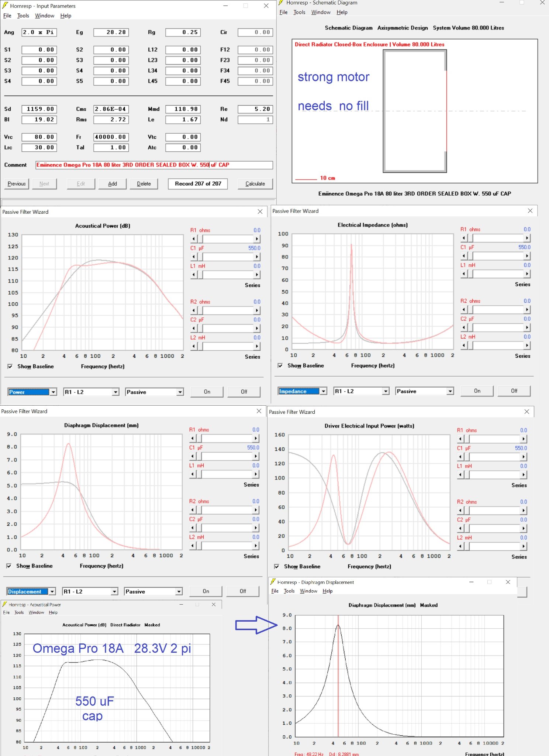Click the Record 207 of 207 button
The height and width of the screenshot is (756, 549).
[x=198, y=184]
